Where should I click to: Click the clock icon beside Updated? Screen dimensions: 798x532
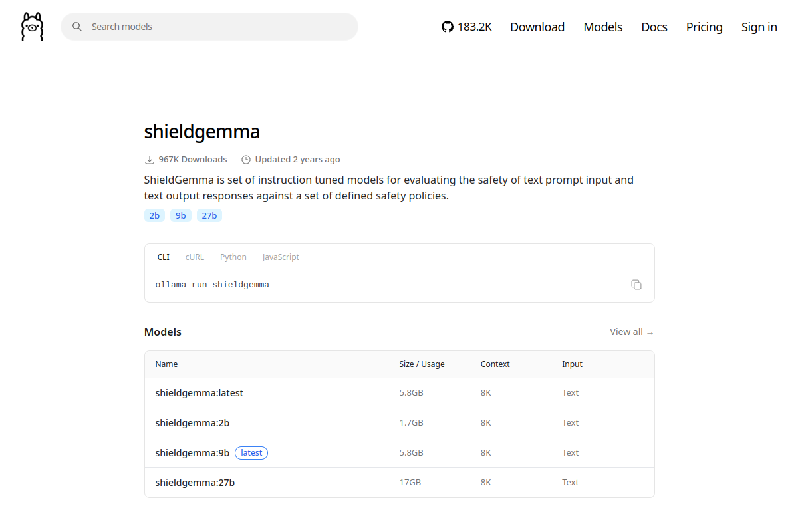pos(246,160)
